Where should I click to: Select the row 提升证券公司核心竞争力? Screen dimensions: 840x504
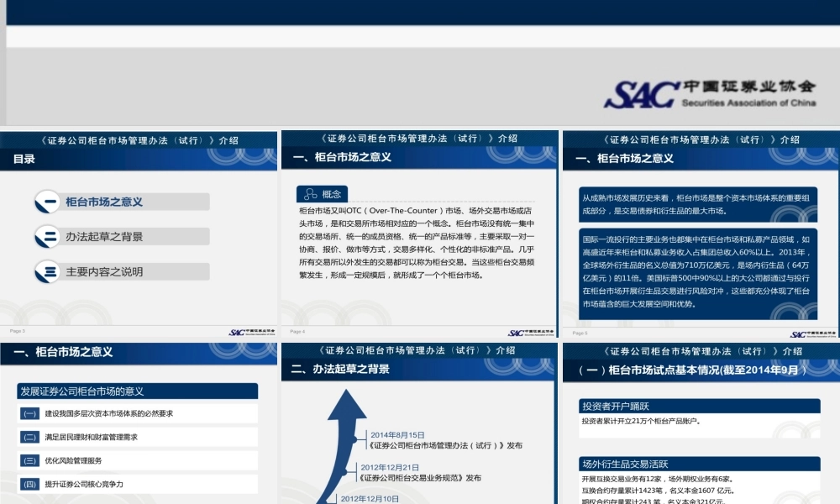click(x=137, y=484)
